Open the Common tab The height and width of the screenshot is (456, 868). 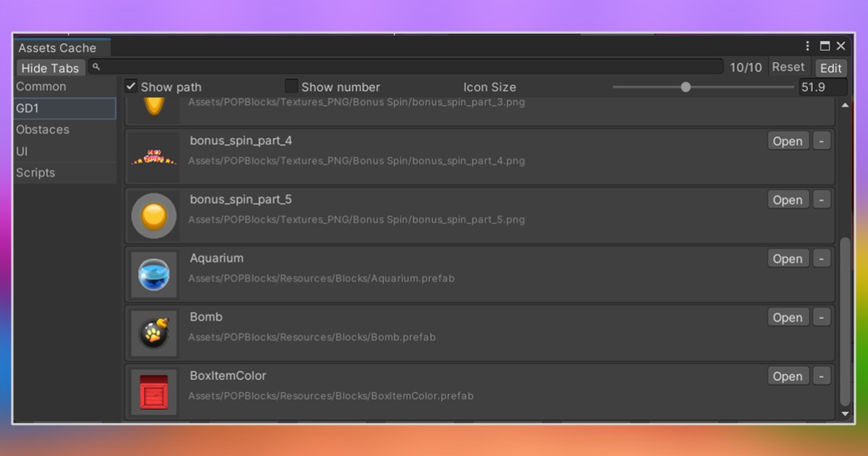click(x=41, y=87)
